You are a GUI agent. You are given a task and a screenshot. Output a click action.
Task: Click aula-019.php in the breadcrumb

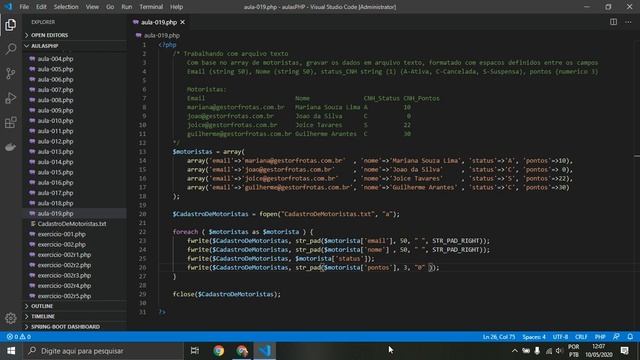[162, 36]
